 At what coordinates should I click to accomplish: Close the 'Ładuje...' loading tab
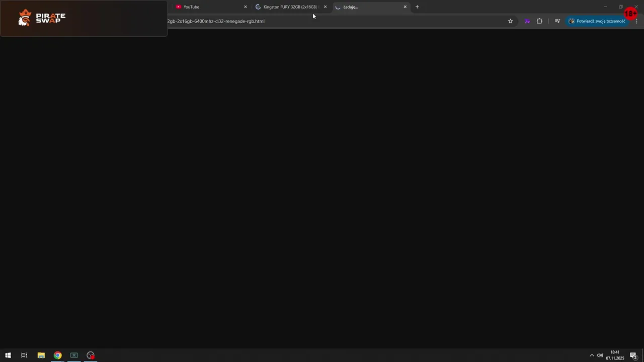pos(405,7)
